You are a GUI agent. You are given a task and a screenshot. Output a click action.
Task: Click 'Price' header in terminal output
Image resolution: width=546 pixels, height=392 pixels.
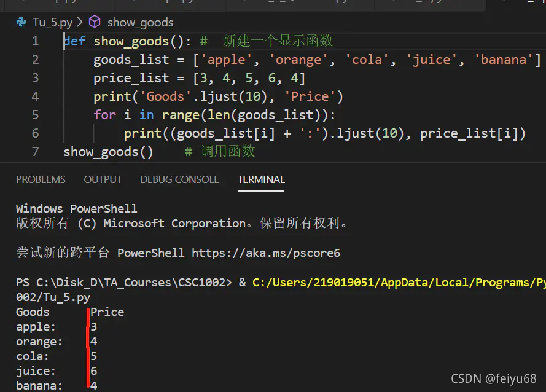click(x=107, y=312)
